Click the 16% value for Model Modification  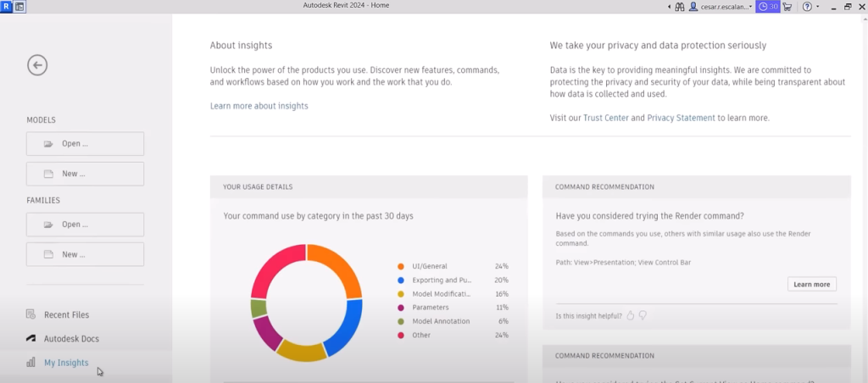502,294
